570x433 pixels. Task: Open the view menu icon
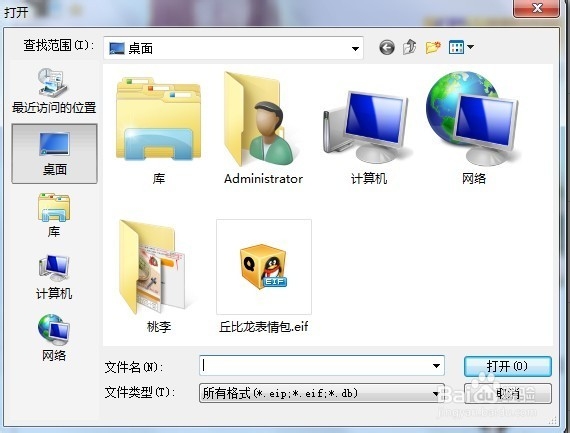pos(456,47)
